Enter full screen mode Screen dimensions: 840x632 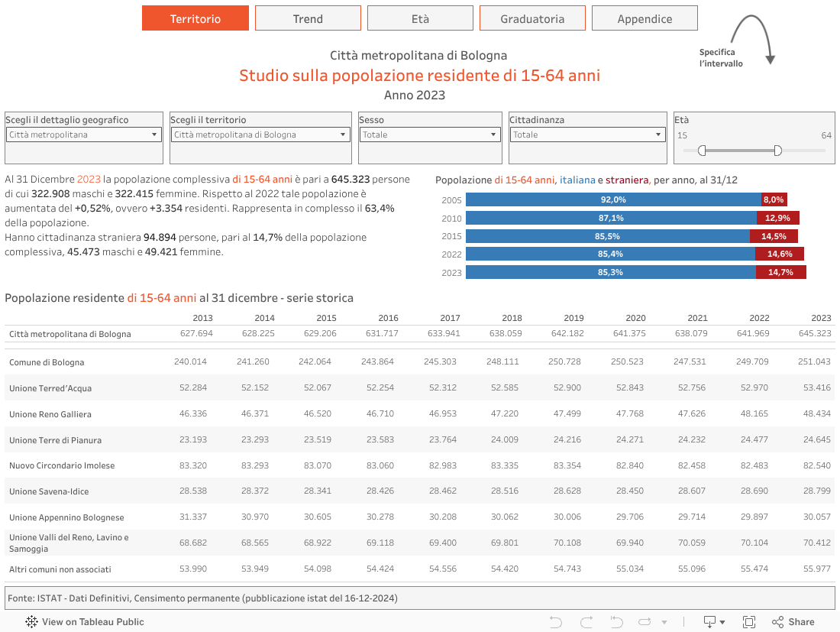749,622
